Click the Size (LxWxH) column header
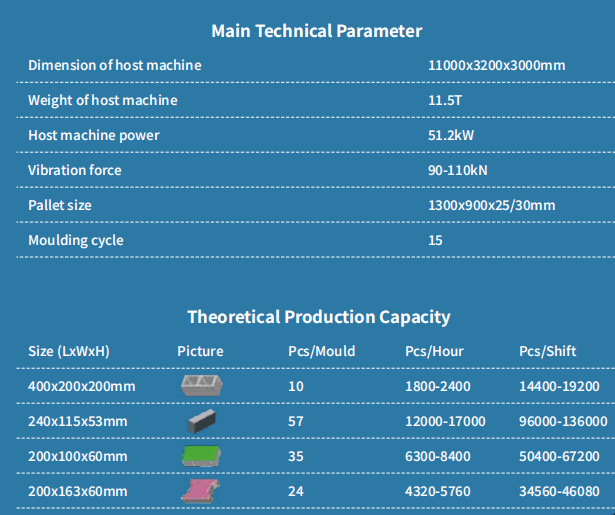615x515 pixels. [69, 351]
